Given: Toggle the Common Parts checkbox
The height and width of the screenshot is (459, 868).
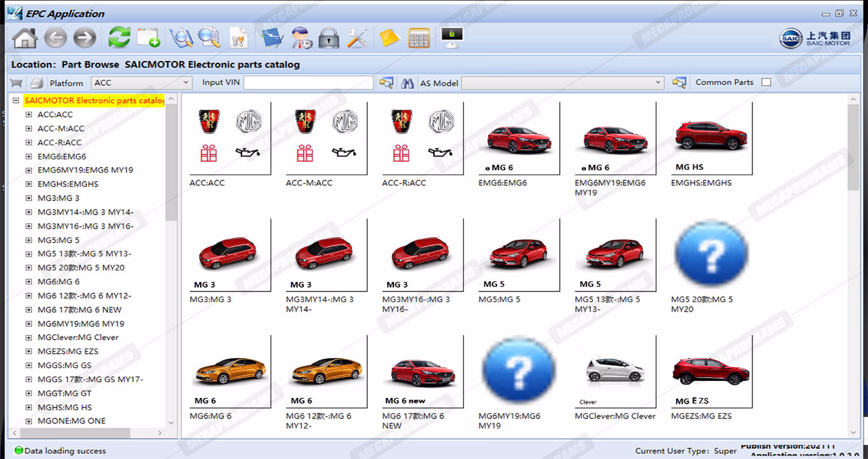Looking at the screenshot, I should click(x=766, y=82).
